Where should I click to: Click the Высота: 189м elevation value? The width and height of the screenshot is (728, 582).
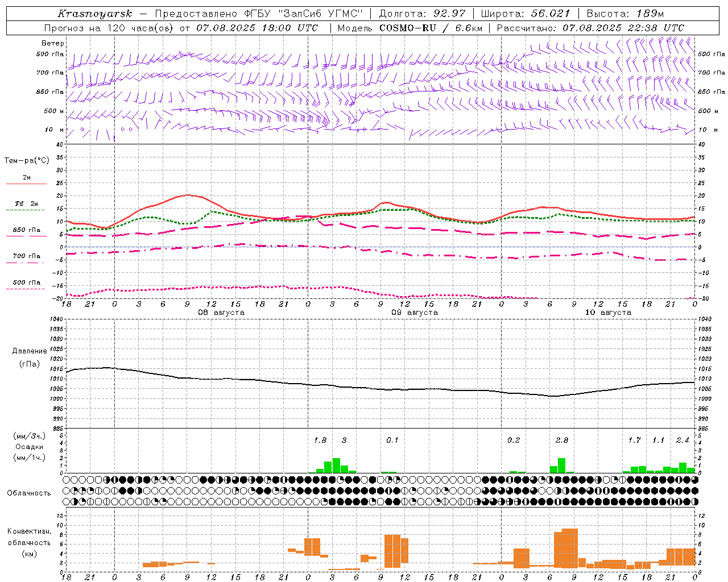625,14
